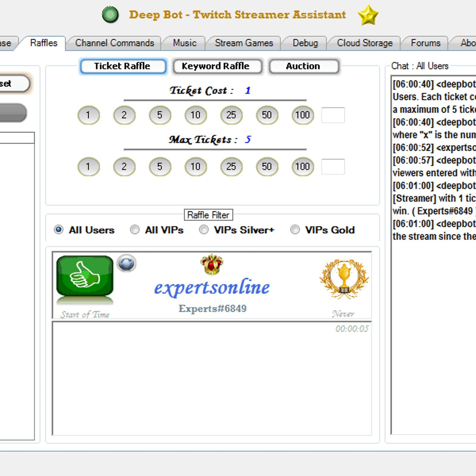Click the Raffle Filter label
This screenshot has width=476, height=476.
208,215
